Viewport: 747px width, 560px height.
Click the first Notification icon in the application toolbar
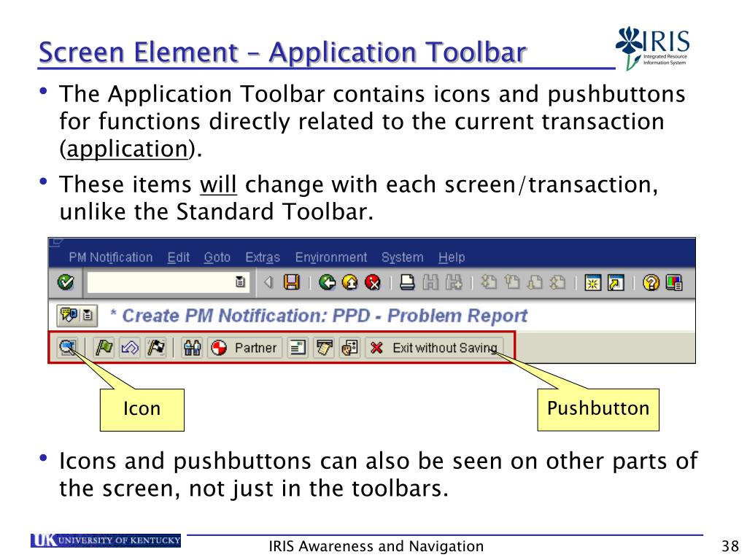click(68, 347)
